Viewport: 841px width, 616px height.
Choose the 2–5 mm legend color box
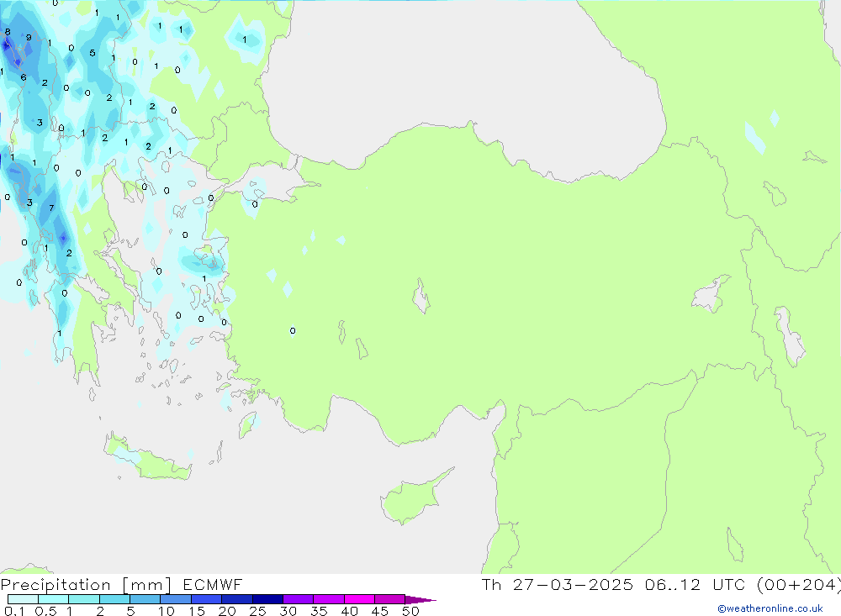click(x=114, y=599)
